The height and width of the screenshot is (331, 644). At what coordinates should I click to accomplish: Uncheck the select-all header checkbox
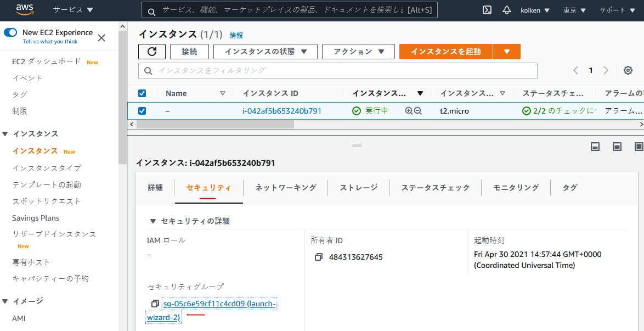142,93
